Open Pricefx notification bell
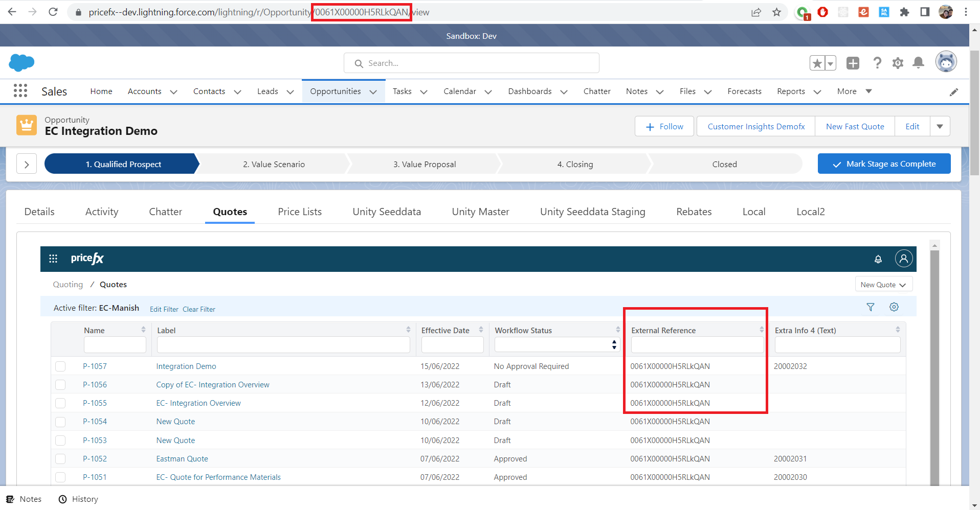 [878, 259]
